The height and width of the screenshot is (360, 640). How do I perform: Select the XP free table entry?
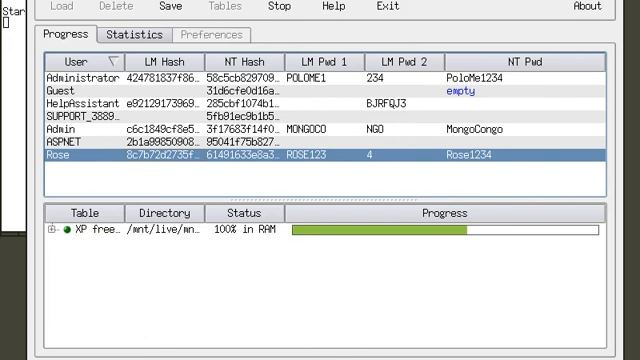tap(98, 229)
